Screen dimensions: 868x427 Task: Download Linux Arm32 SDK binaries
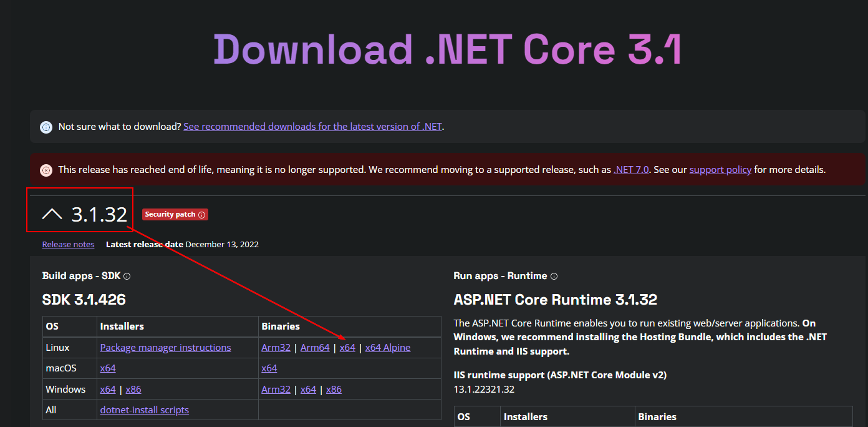276,347
